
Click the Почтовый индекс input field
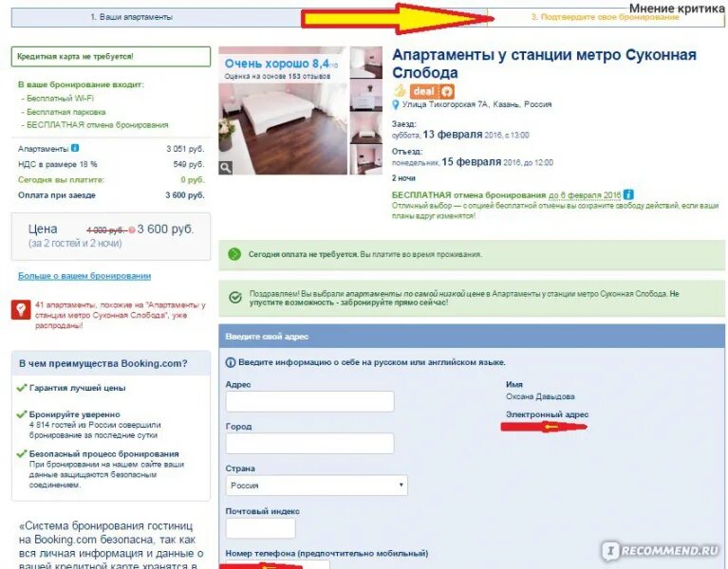pyautogui.click(x=260, y=528)
